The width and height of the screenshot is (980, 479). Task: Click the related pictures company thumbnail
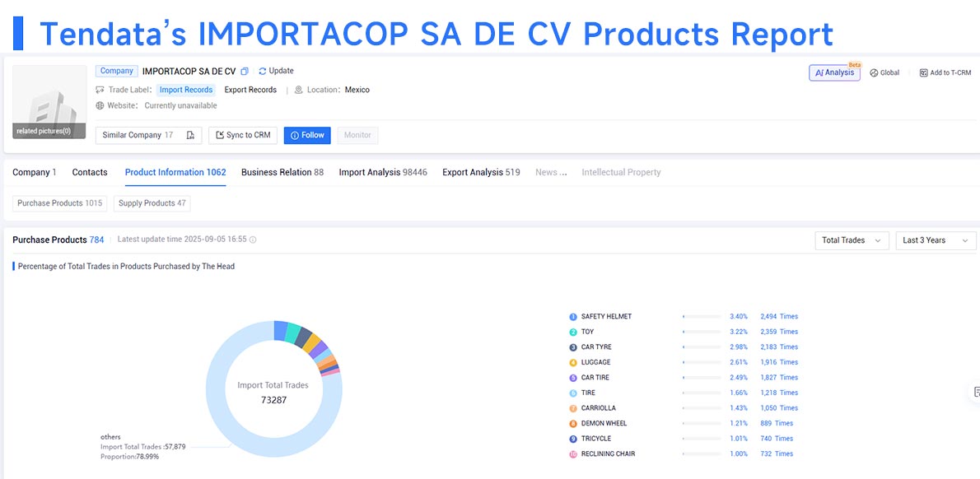[x=49, y=102]
